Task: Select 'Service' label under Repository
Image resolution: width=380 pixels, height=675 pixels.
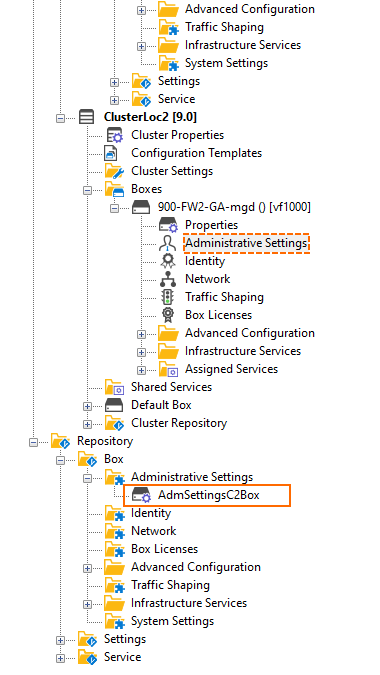Action: 123,657
